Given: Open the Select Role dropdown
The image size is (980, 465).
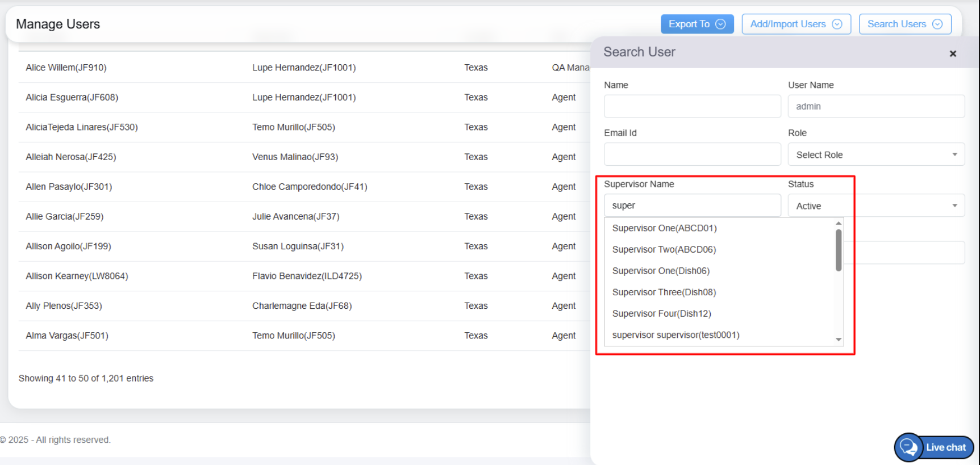Looking at the screenshot, I should pyautogui.click(x=875, y=154).
